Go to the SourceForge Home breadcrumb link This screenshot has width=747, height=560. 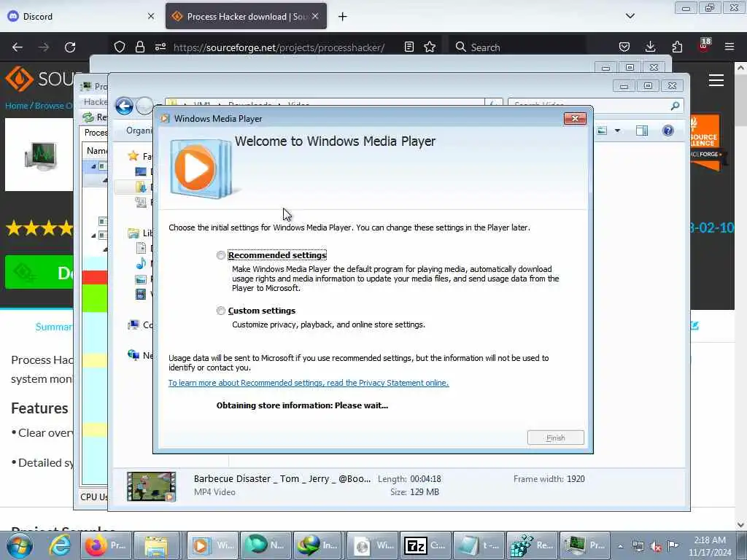(16, 106)
